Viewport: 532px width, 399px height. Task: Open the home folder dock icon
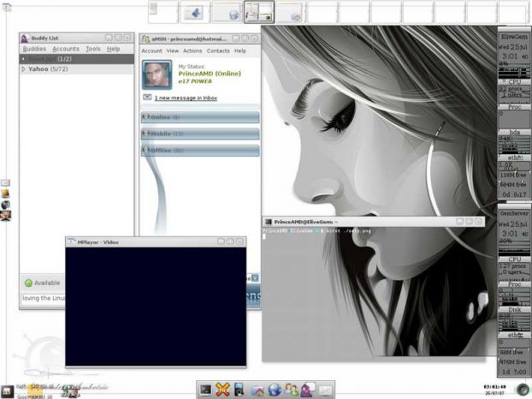click(x=257, y=390)
